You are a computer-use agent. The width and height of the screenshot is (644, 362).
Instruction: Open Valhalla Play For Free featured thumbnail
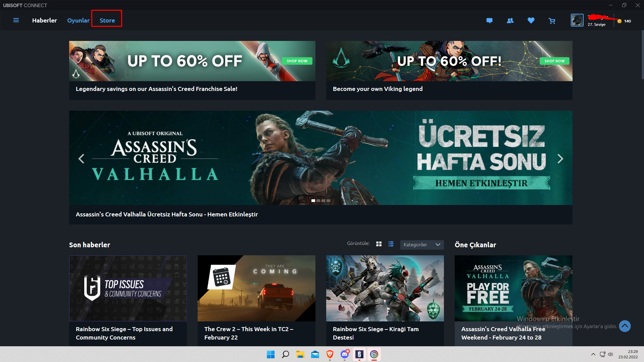513,288
